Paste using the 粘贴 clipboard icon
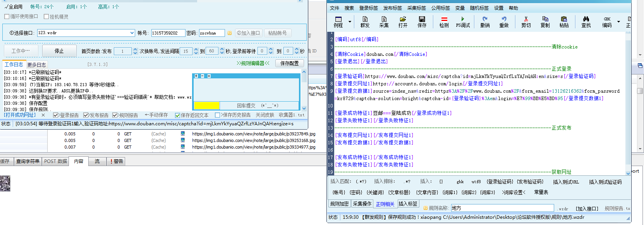644x225 pixels. [564, 22]
